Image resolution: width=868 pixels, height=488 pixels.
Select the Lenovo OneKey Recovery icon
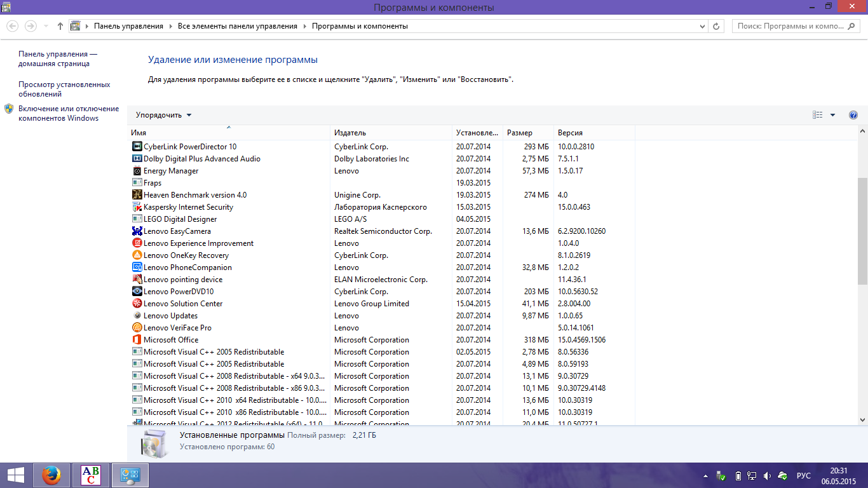pos(137,255)
